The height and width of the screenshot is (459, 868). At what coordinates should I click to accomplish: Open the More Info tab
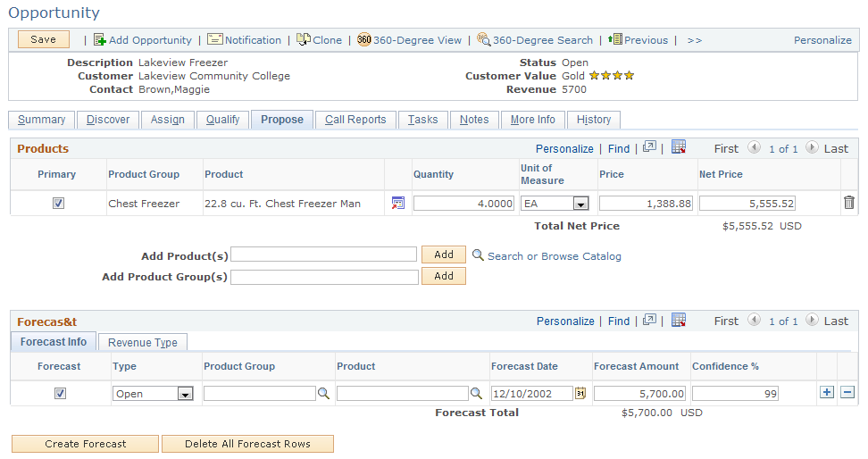[532, 120]
